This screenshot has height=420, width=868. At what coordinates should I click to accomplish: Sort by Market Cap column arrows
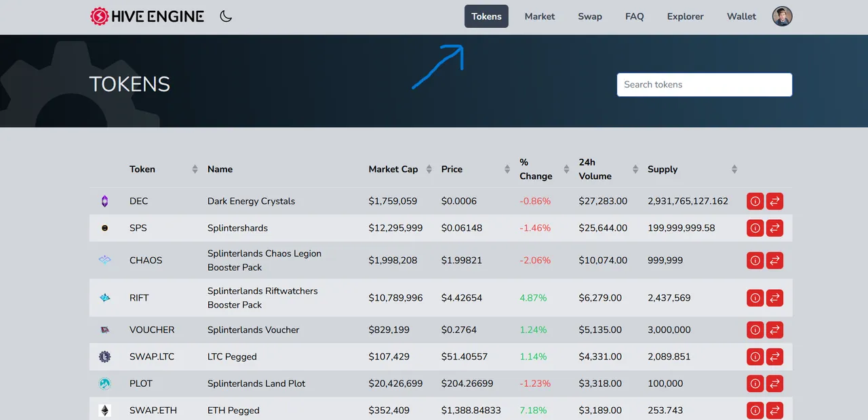tap(429, 169)
